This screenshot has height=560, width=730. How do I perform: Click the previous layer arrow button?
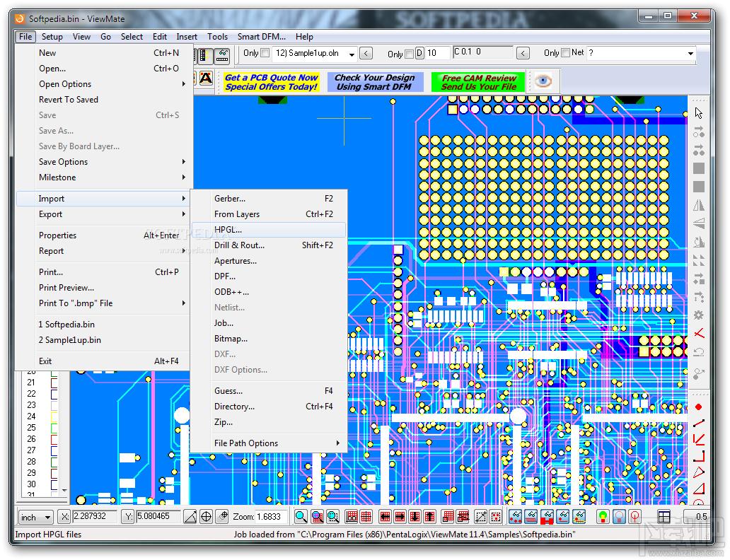pos(366,54)
